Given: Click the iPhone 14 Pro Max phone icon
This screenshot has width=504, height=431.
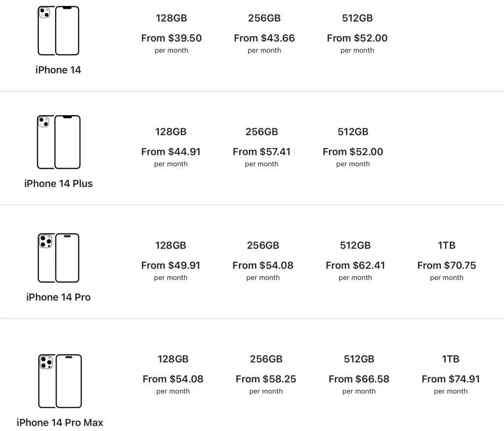Looking at the screenshot, I should coord(60,381).
